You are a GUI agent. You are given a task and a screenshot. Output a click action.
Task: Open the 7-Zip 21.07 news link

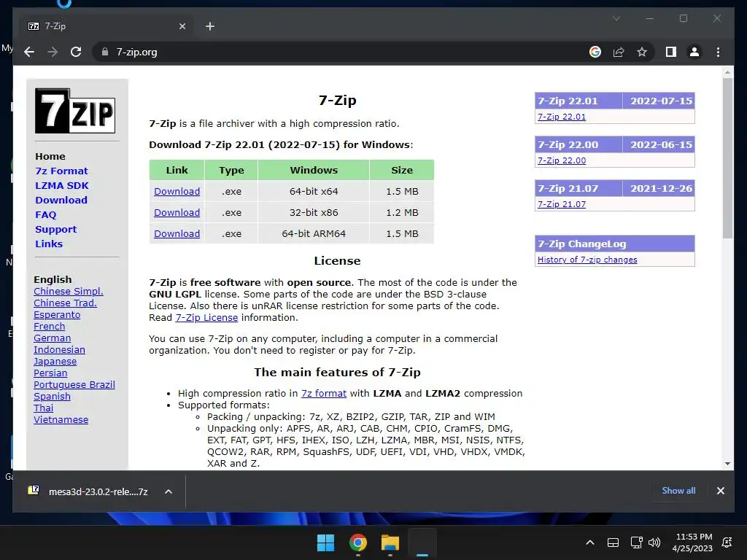coord(562,204)
